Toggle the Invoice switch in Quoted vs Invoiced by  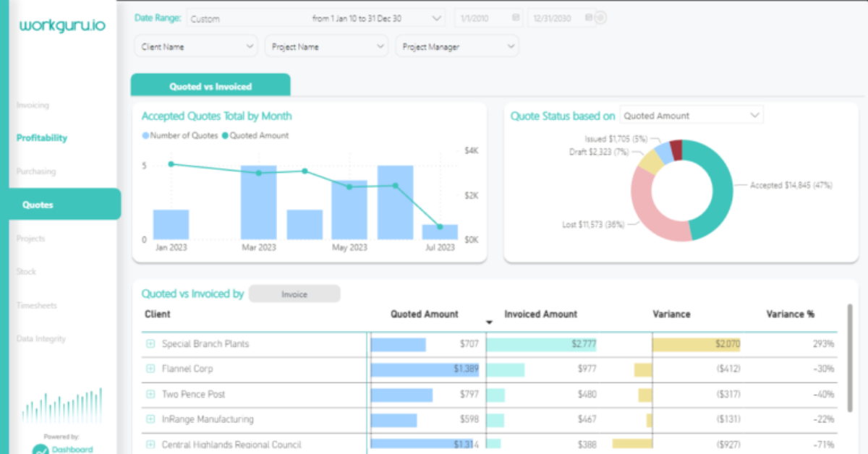click(294, 294)
